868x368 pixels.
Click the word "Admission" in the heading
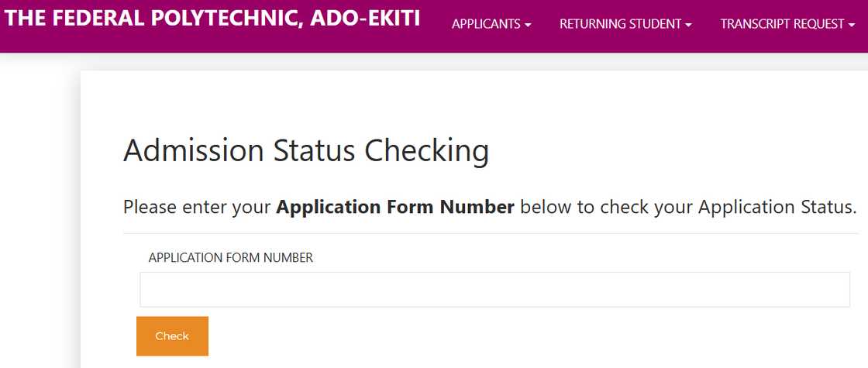pyautogui.click(x=194, y=150)
